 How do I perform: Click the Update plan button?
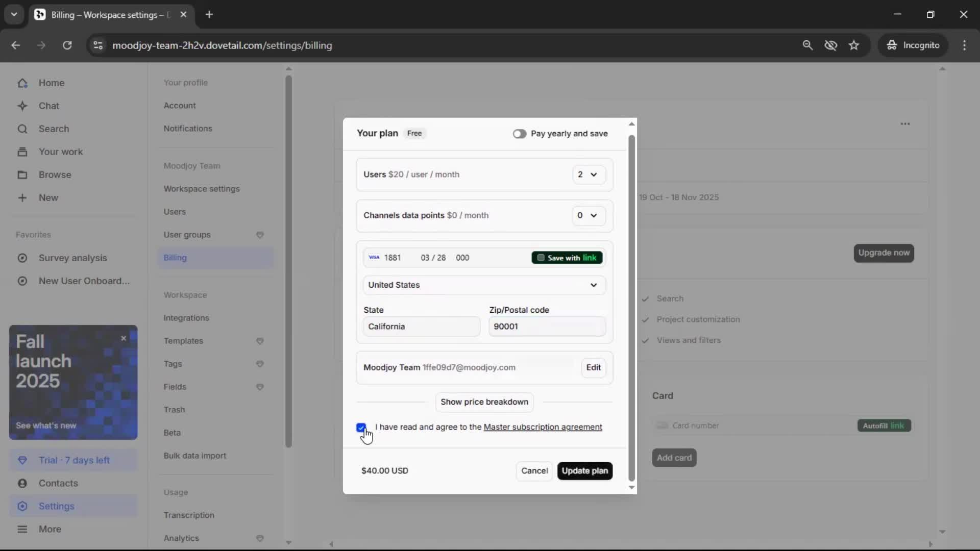(584, 471)
